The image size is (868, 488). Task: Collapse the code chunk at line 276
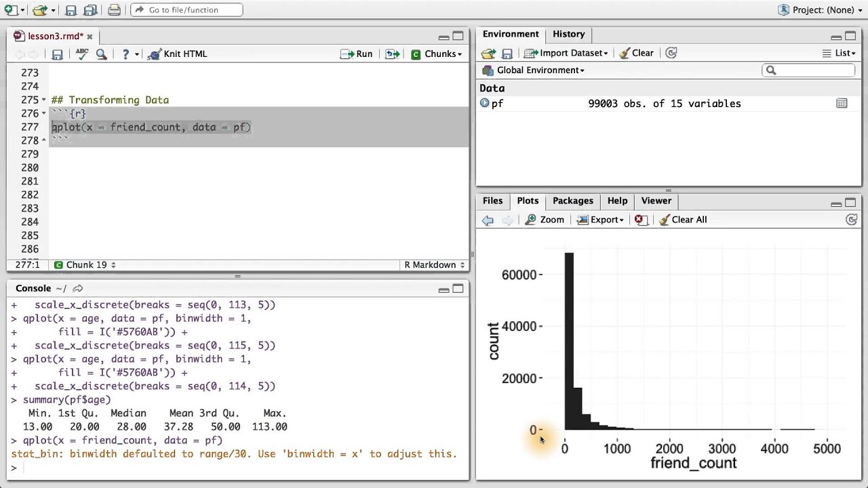(44, 113)
